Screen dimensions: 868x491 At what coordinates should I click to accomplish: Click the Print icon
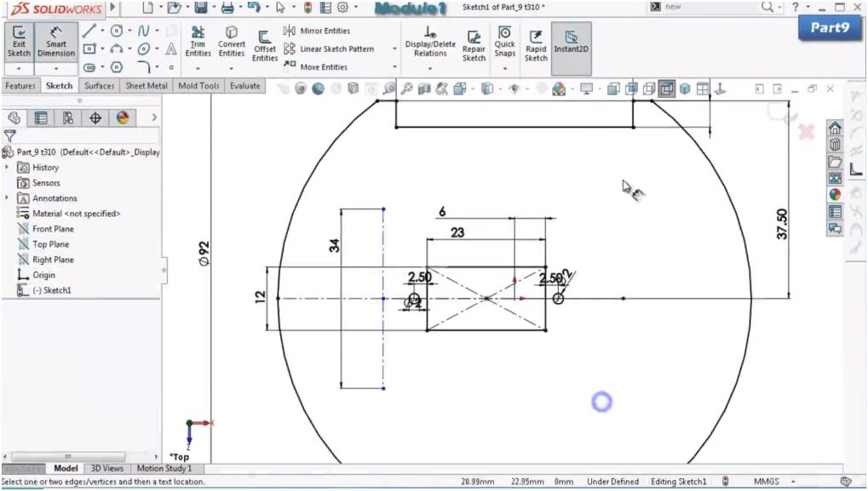(x=227, y=7)
